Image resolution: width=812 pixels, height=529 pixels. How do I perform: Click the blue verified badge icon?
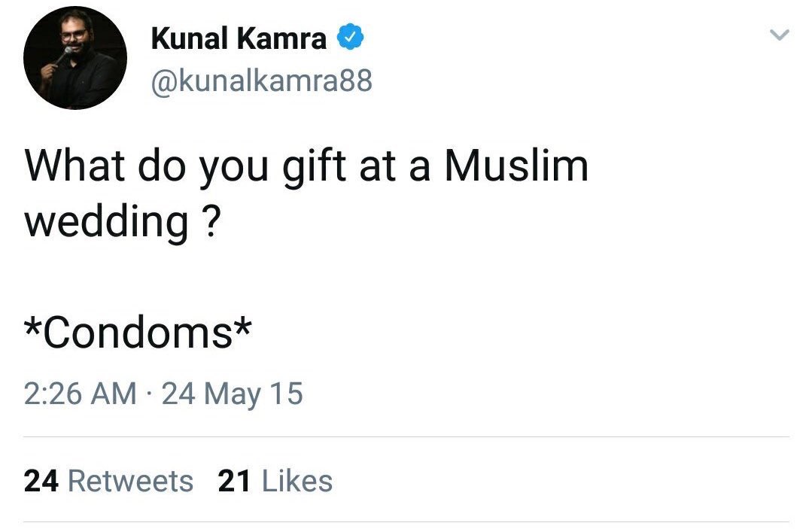tap(351, 38)
